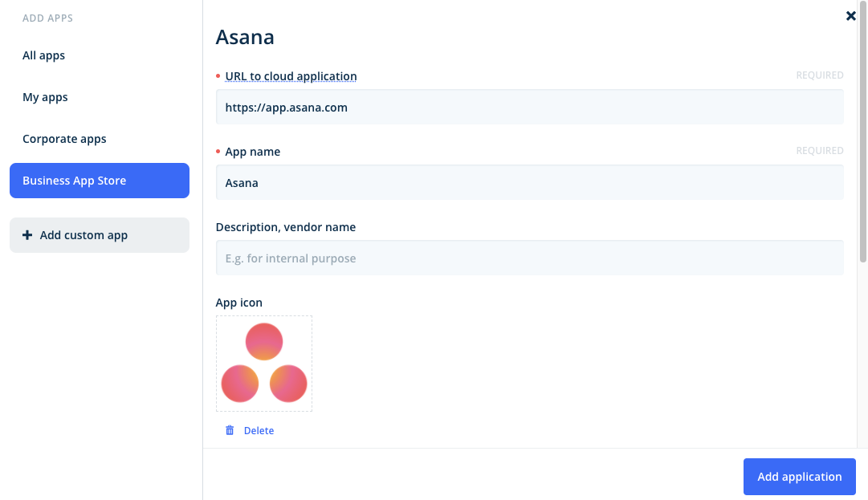This screenshot has width=868, height=500.
Task: Go to Corporate apps
Action: point(64,139)
